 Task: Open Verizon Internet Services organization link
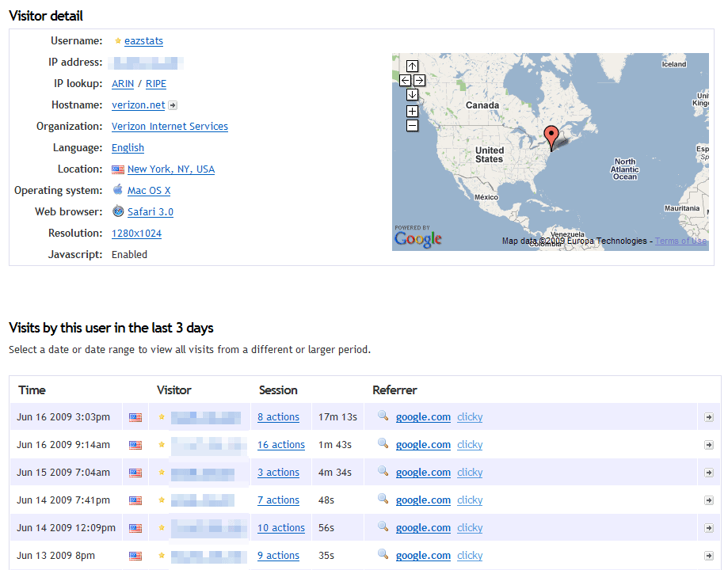[x=170, y=126]
